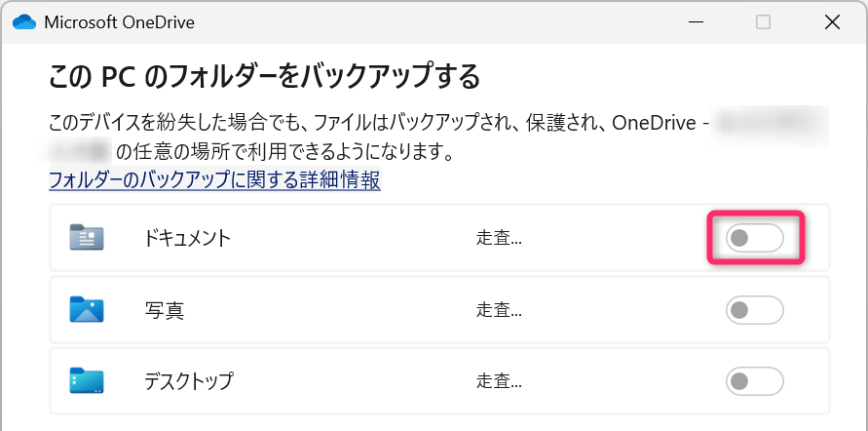Turn on the 写真 backup switch
The image size is (868, 431).
[x=754, y=310]
